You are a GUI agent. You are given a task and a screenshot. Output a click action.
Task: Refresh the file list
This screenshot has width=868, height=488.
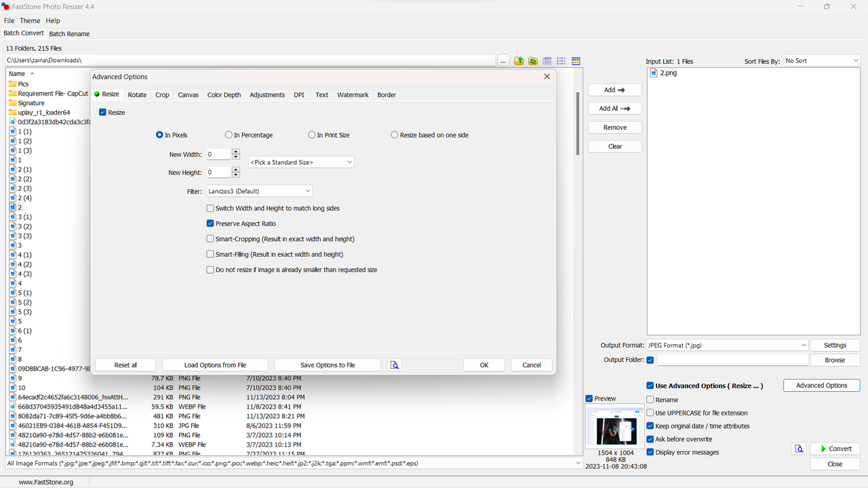coord(533,61)
